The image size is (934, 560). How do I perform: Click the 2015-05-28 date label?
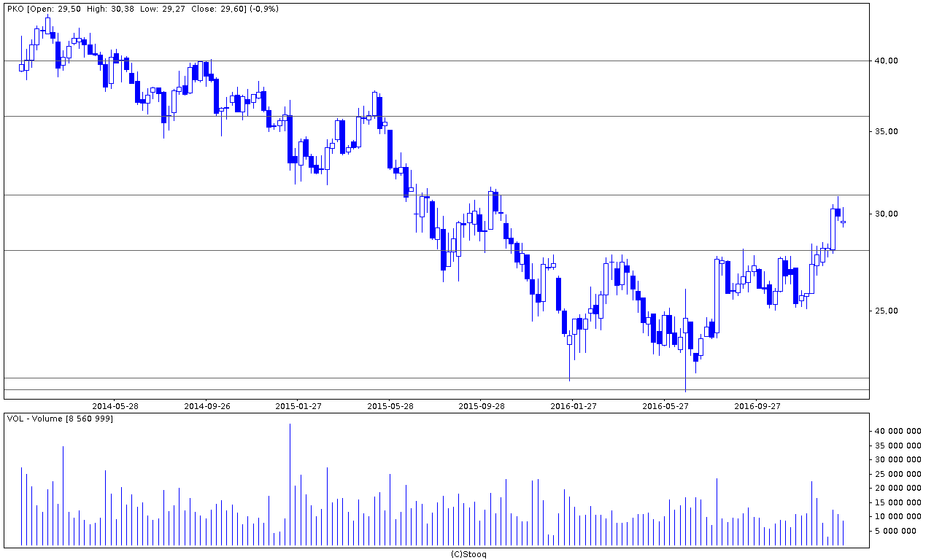pyautogui.click(x=390, y=405)
